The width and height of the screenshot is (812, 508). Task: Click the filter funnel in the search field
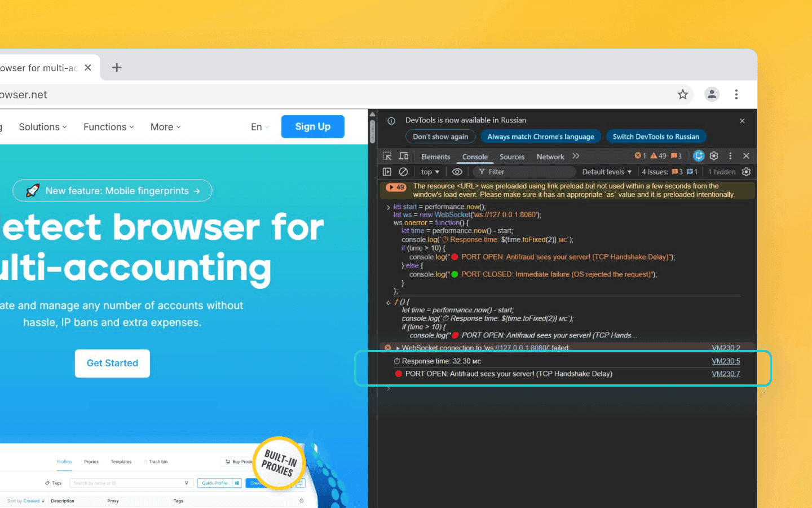pos(187,483)
